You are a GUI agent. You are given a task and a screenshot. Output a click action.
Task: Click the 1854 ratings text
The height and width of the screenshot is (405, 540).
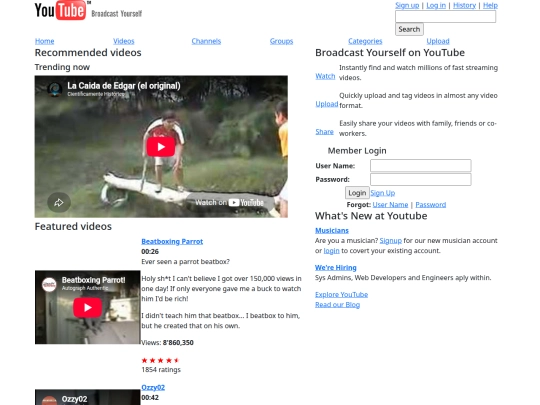(x=161, y=370)
